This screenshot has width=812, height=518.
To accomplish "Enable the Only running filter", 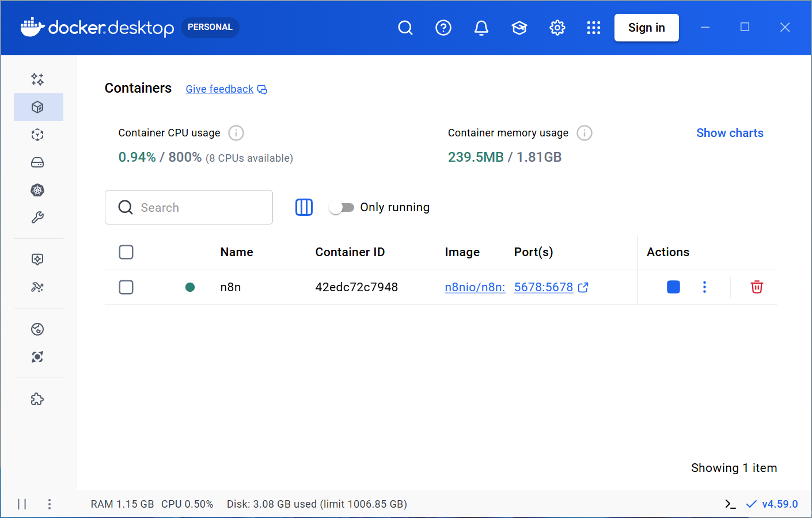I will pyautogui.click(x=342, y=207).
